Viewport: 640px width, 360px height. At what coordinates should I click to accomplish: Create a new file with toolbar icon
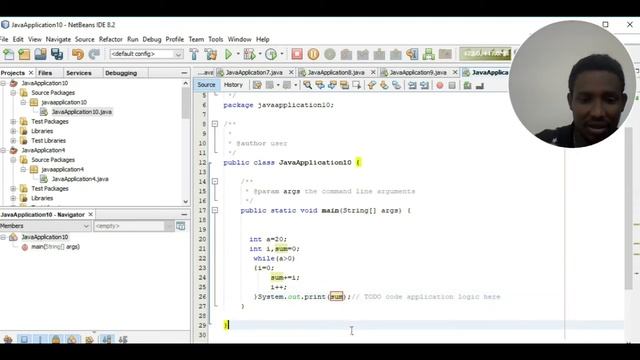(9, 54)
